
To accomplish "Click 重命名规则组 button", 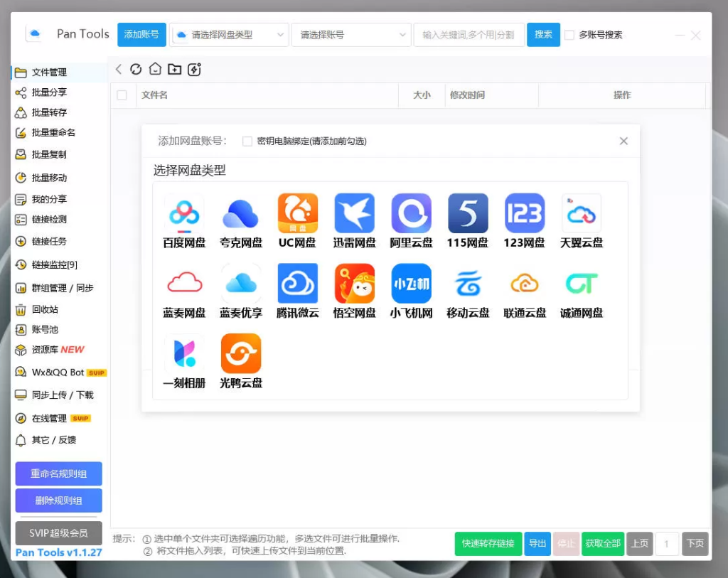I will tap(58, 473).
